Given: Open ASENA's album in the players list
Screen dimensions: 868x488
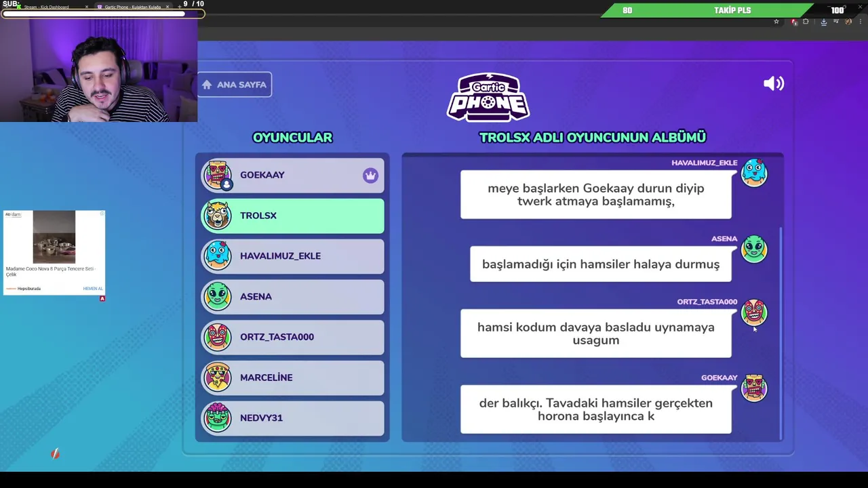Looking at the screenshot, I should [293, 296].
